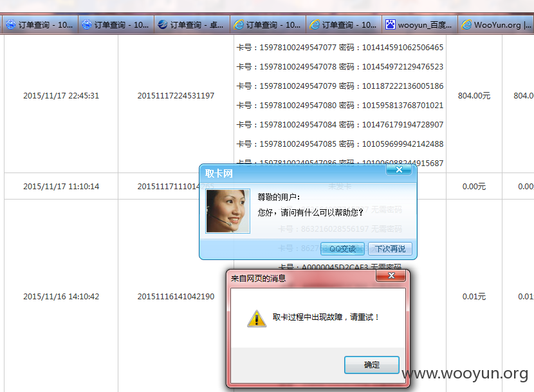Click the QQ交谈 button
The height and width of the screenshot is (392, 534).
(343, 249)
